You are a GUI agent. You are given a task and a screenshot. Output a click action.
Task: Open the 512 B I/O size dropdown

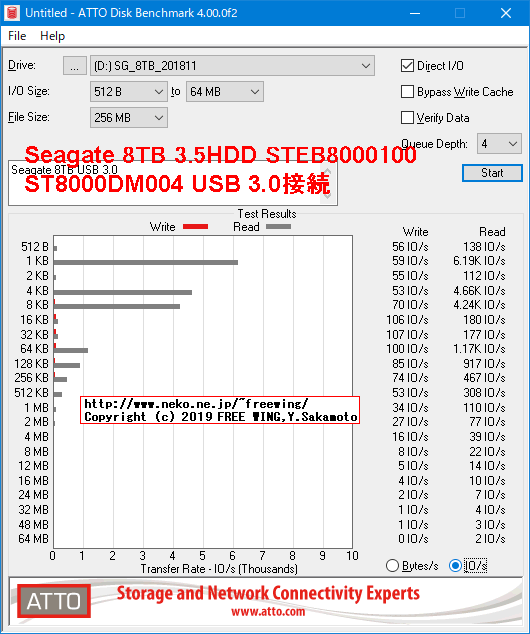129,92
